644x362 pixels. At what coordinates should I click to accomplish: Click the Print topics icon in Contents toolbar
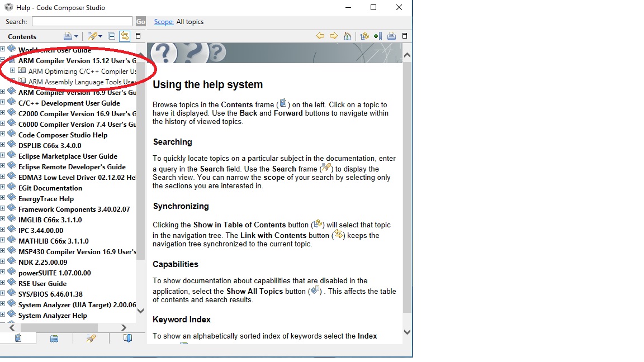click(68, 36)
